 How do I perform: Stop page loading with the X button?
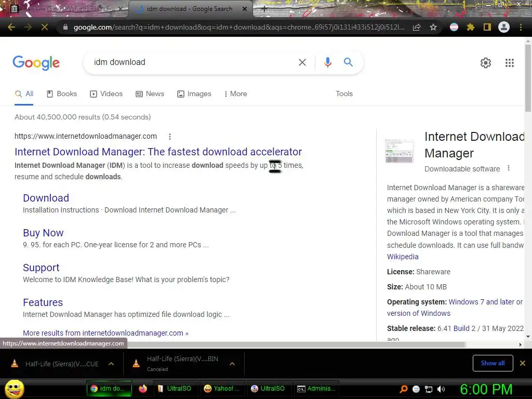(45, 27)
